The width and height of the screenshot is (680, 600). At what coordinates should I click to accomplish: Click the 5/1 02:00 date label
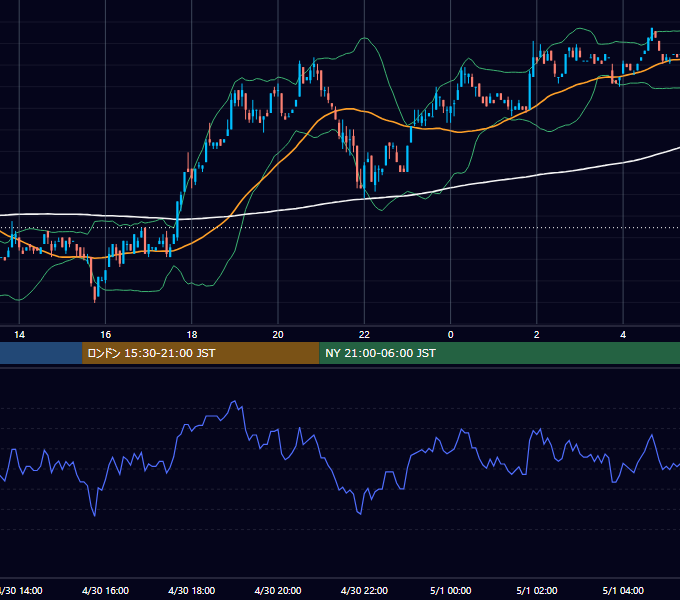pos(537,590)
